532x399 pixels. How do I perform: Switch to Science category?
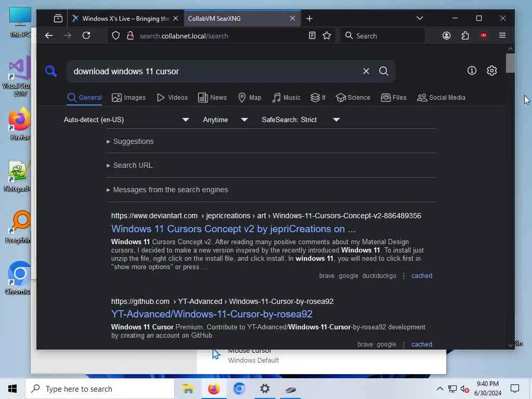(x=353, y=98)
